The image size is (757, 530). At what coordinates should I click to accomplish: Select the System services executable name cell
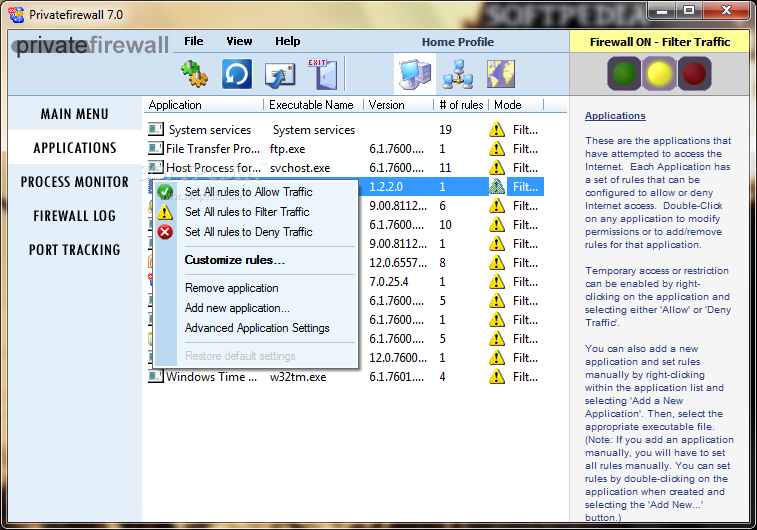(314, 130)
